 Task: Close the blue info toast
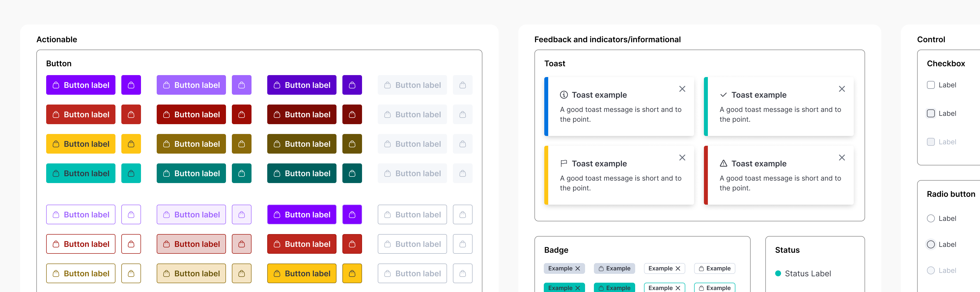(x=683, y=89)
